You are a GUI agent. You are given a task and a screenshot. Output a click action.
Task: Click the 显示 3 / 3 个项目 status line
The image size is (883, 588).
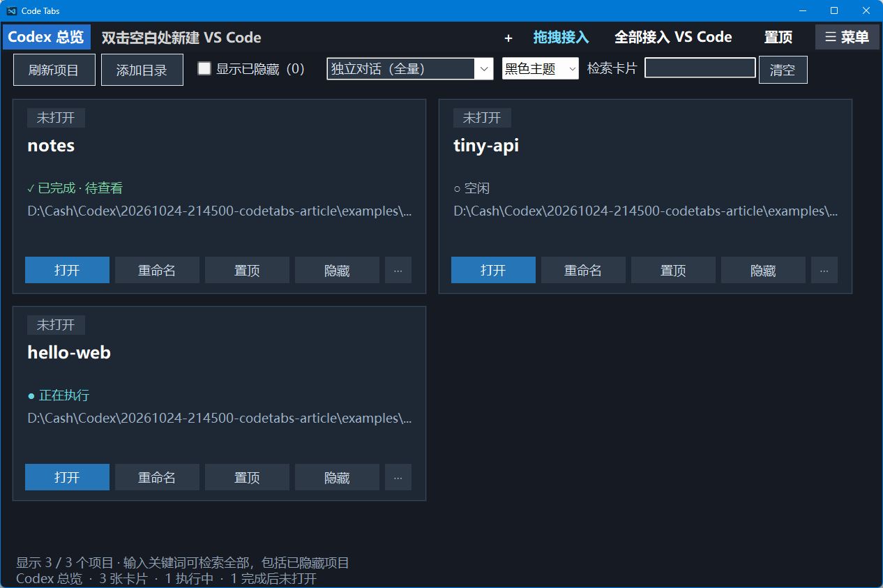pos(183,563)
